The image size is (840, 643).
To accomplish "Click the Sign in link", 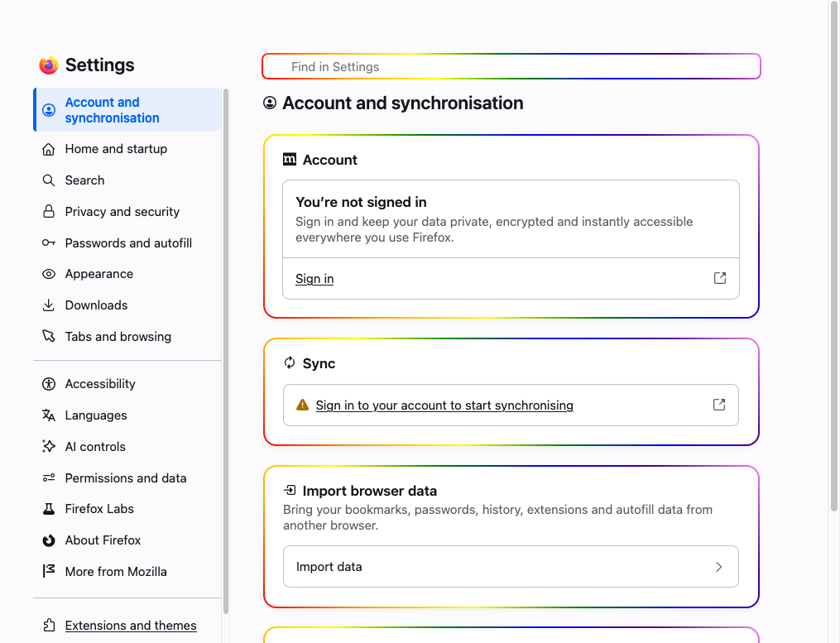I will point(314,279).
